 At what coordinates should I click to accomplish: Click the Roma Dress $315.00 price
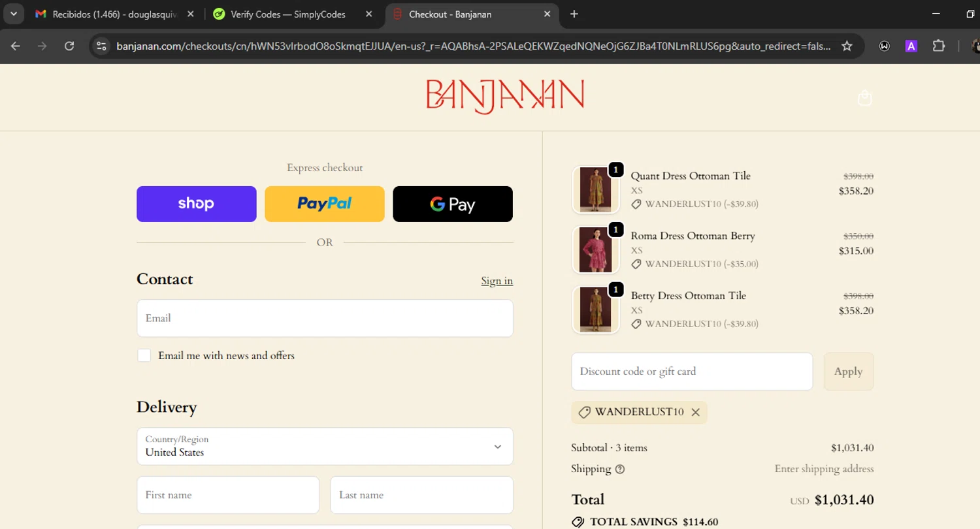tap(856, 251)
